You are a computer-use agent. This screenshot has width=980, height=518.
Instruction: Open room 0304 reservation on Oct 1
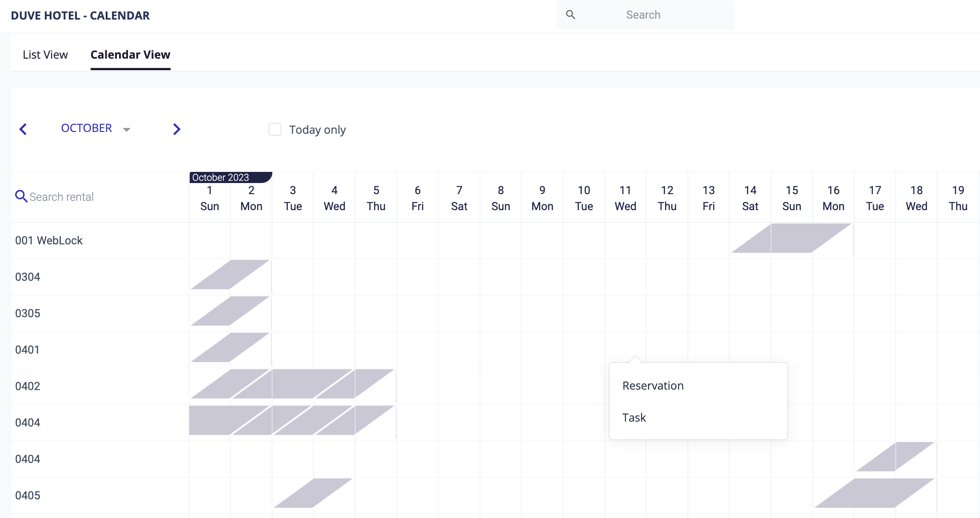(230, 275)
